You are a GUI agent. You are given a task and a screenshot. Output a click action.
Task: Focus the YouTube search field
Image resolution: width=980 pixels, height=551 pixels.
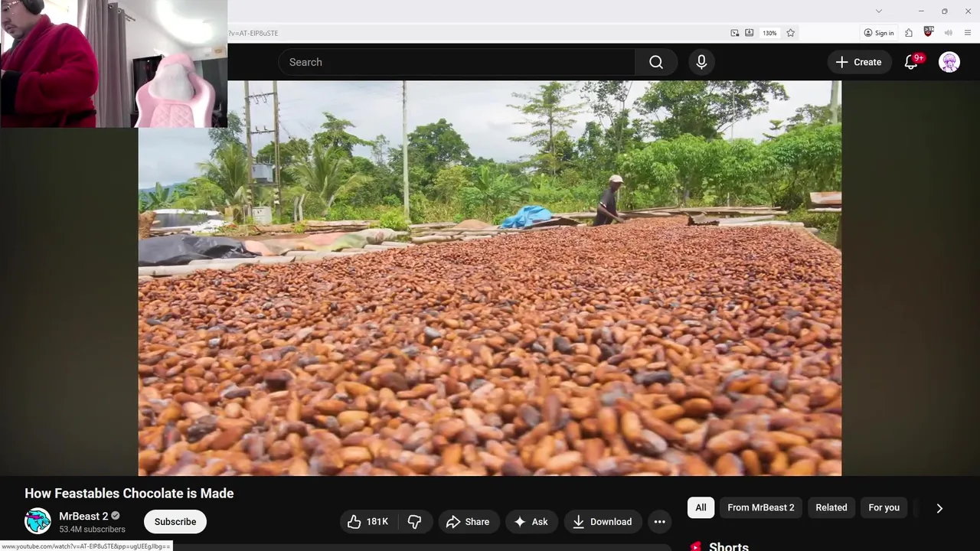[x=457, y=62]
